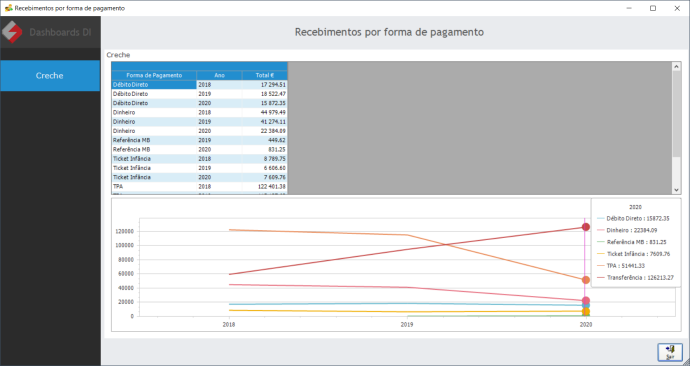Select the Ticket Infância 2020 table row
The image size is (690, 366).
coord(199,177)
